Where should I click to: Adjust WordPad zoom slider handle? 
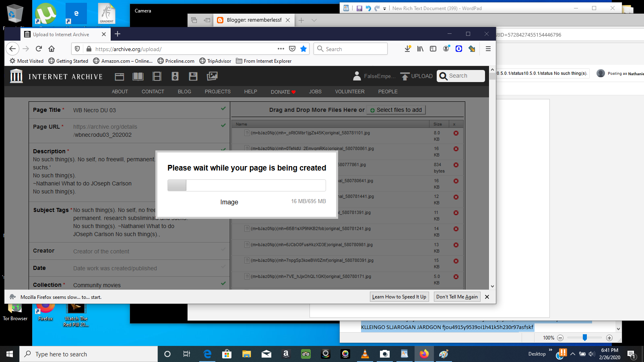point(585,337)
